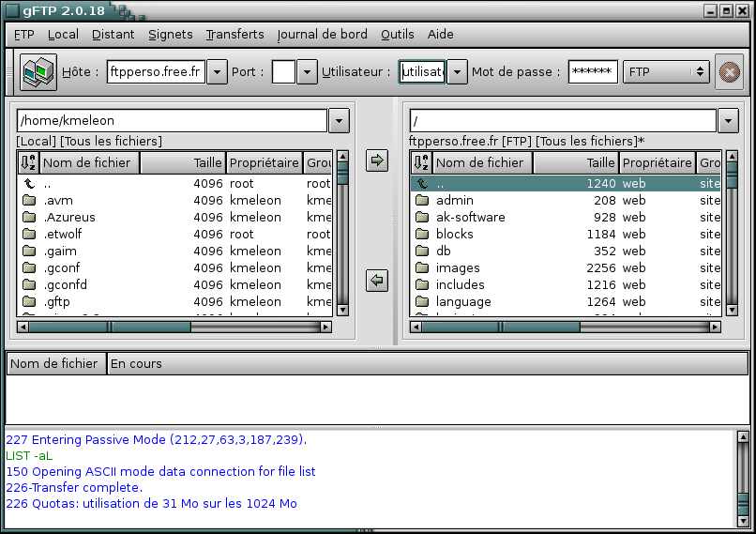Select the local .Azureus folder icon
This screenshot has height=534, width=756.
click(29, 217)
